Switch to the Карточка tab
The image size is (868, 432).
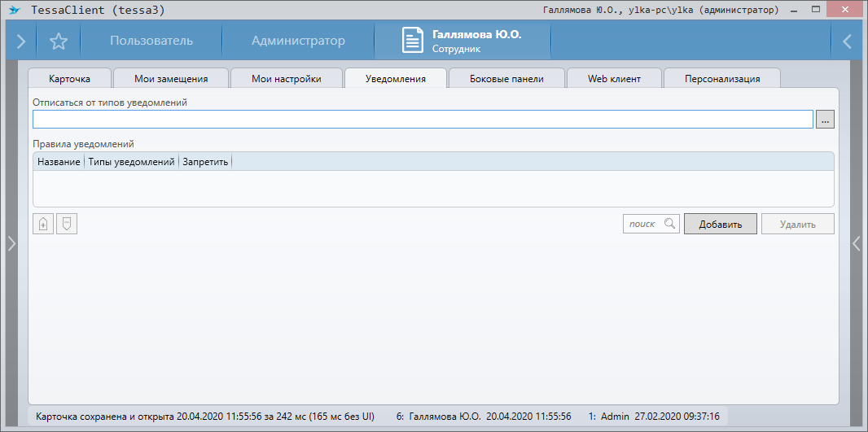(69, 79)
